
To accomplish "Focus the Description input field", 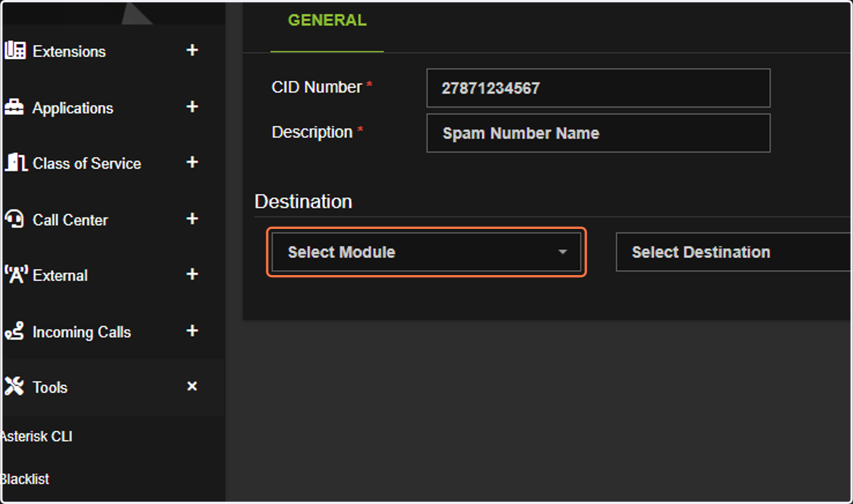I will [599, 133].
